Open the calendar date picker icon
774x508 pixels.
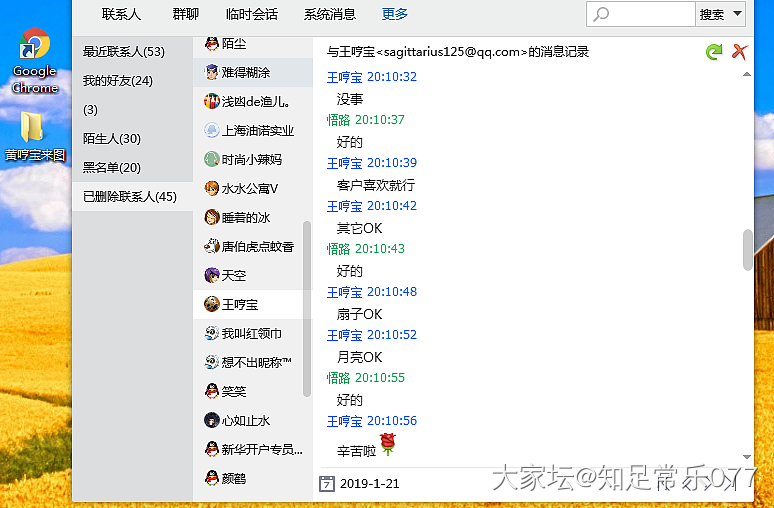tap(326, 484)
